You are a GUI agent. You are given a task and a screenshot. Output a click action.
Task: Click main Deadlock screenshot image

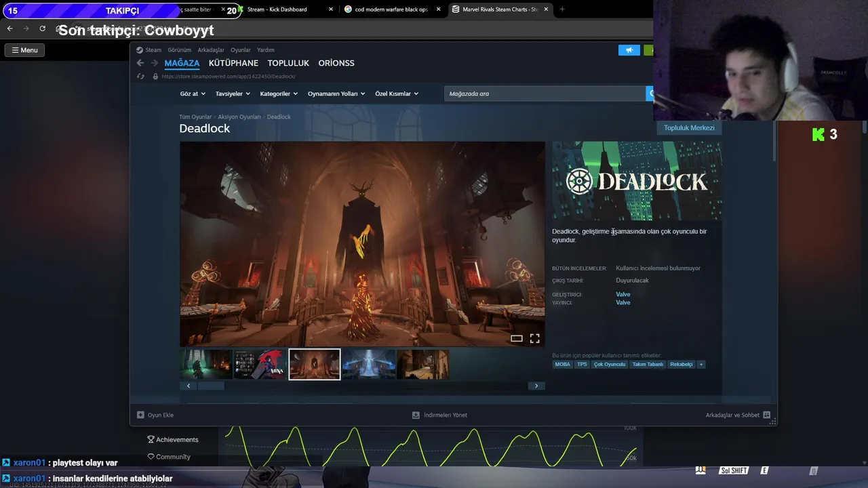pyautogui.click(x=362, y=244)
